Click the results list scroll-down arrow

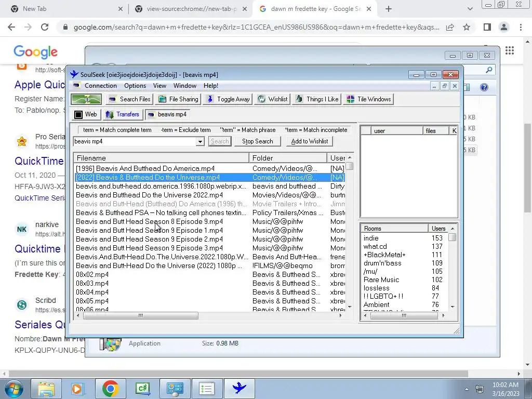tap(350, 307)
